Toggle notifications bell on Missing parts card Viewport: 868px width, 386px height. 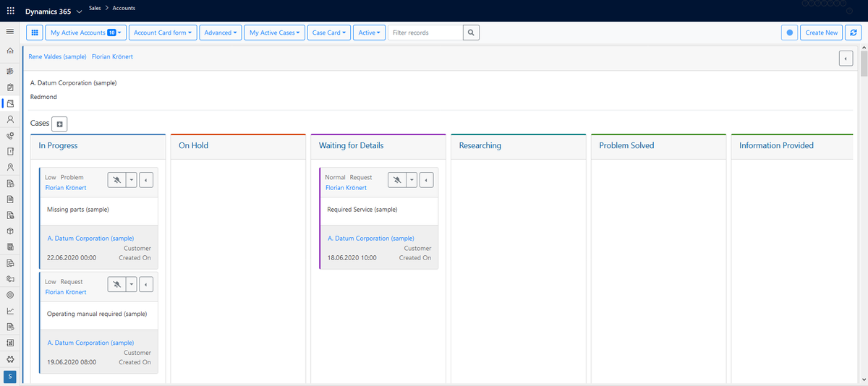(x=116, y=180)
